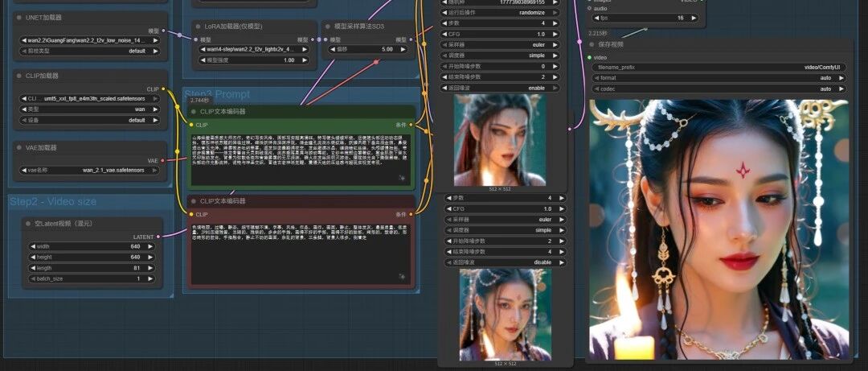Decrease fps 16 with left arrow

point(596,18)
